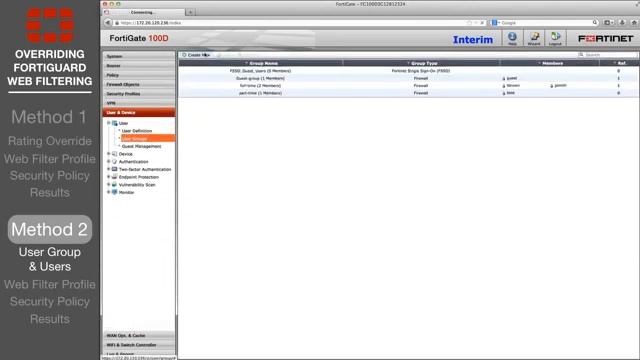Image resolution: width=640 pixels, height=360 pixels.
Task: Open WiFi & Switch Controller section
Action: (x=139, y=345)
